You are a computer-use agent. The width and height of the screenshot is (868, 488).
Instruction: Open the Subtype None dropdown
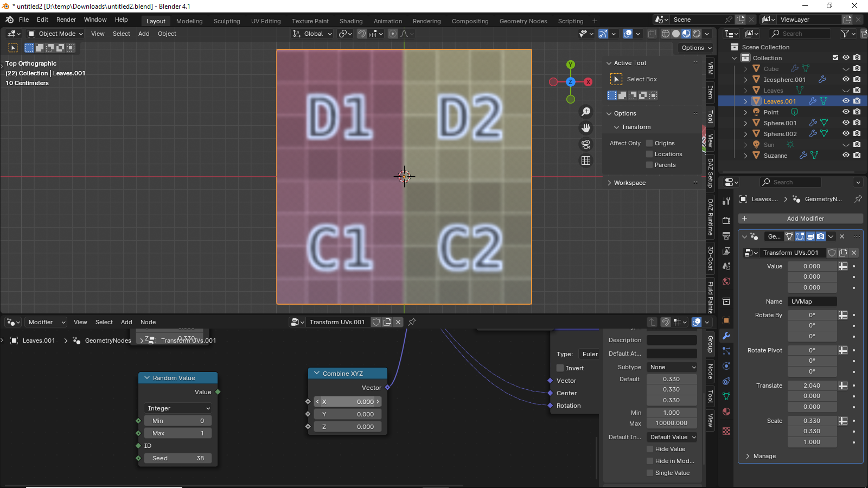tap(672, 367)
